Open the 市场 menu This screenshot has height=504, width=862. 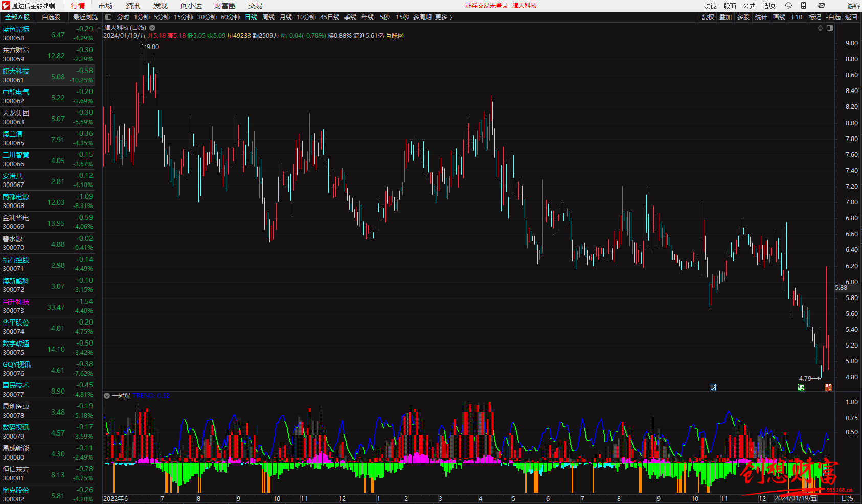pos(105,6)
